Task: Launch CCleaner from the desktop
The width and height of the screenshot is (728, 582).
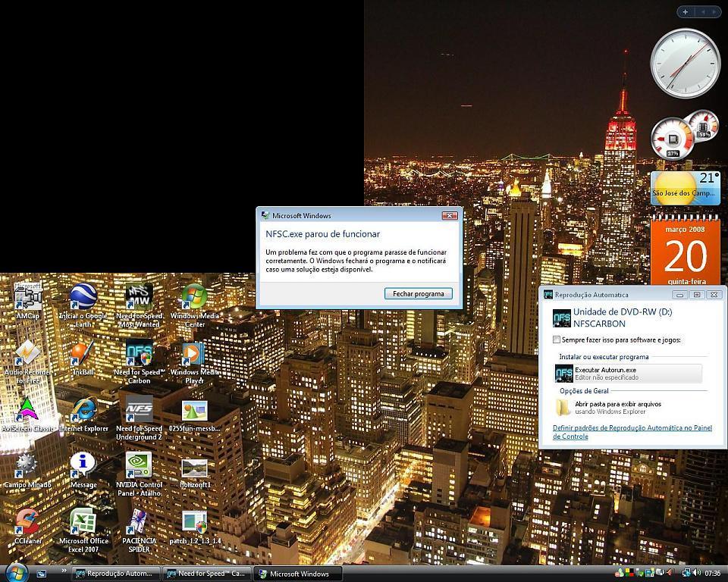Action: (27, 521)
